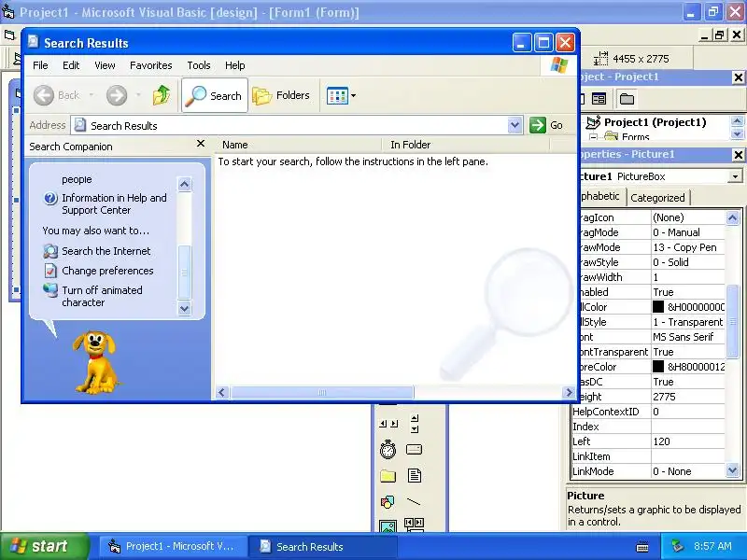Click the In Folder column header
747x560 pixels.
point(466,145)
